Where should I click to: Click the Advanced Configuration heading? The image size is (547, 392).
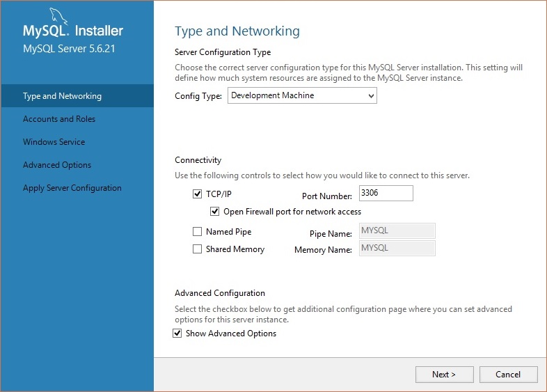220,293
